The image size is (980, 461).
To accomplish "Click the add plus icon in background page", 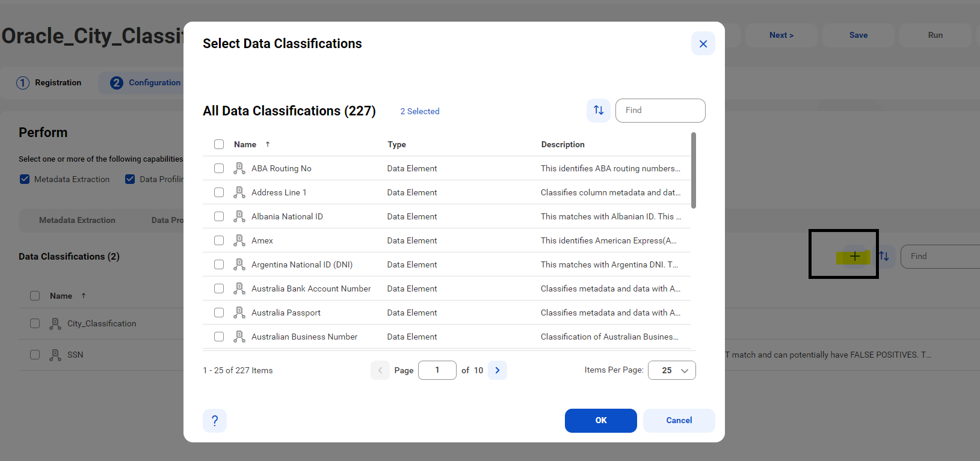I will click(x=855, y=256).
